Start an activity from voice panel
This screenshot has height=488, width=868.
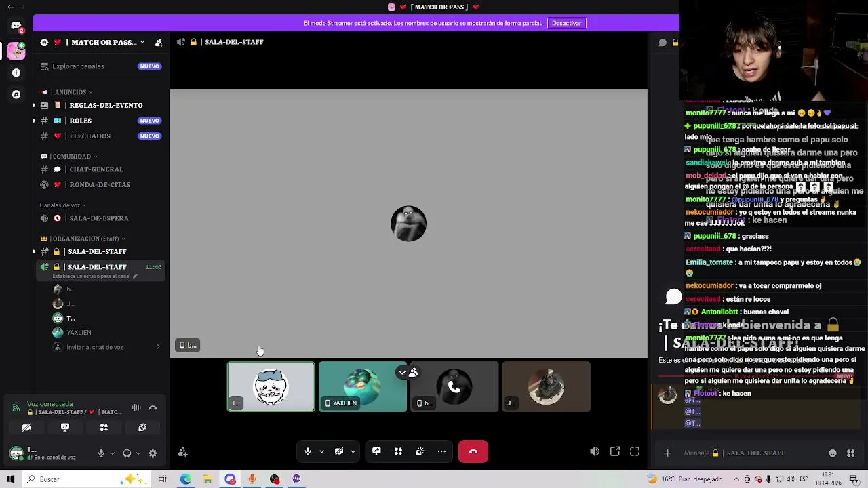(104, 428)
